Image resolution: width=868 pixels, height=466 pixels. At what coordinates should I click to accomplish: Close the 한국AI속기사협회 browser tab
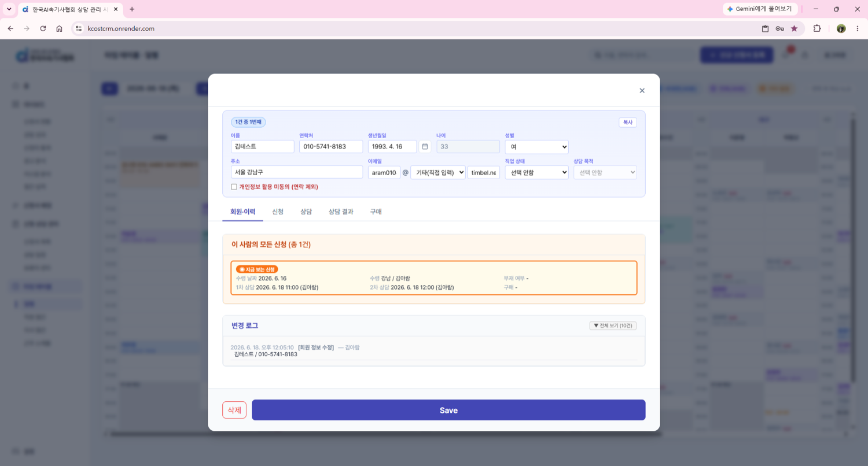point(115,9)
